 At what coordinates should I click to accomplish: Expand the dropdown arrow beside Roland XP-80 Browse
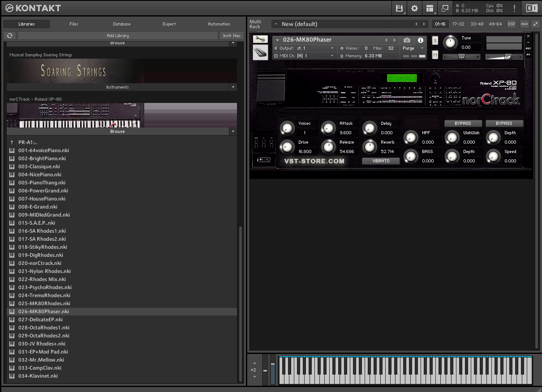[x=233, y=132]
